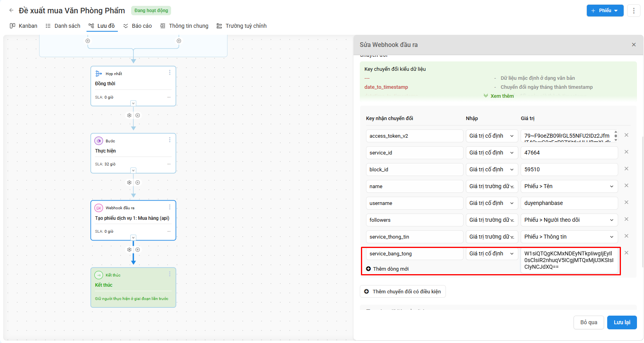This screenshot has width=644, height=343.
Task: Click the block_id value field 59510
Action: (569, 169)
